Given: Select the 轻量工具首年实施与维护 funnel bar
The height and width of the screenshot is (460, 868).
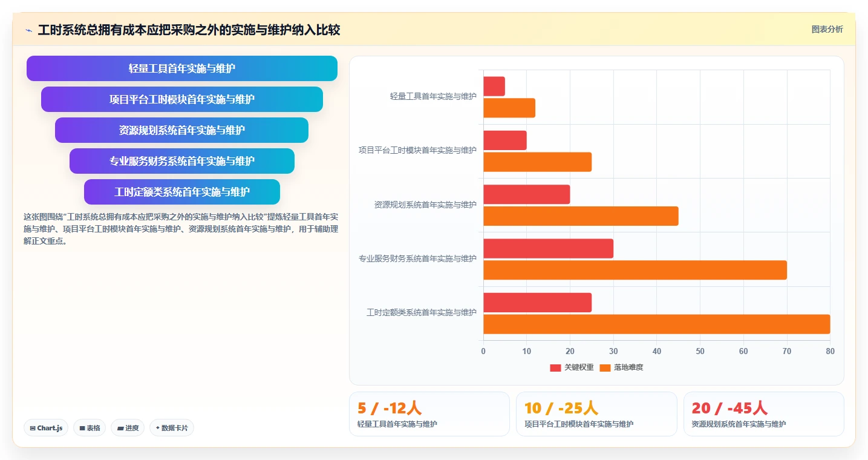Looking at the screenshot, I should [x=182, y=68].
